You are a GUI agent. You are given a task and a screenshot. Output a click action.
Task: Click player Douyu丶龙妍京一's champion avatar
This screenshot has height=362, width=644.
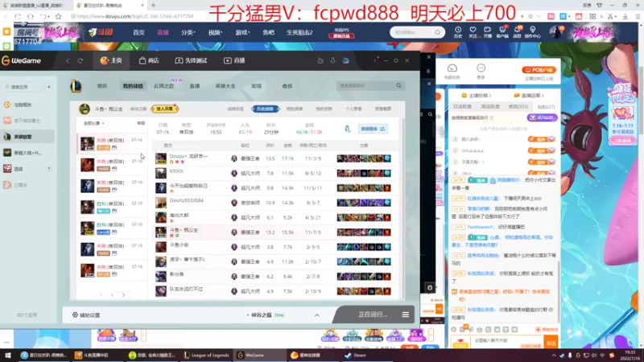pyautogui.click(x=160, y=158)
